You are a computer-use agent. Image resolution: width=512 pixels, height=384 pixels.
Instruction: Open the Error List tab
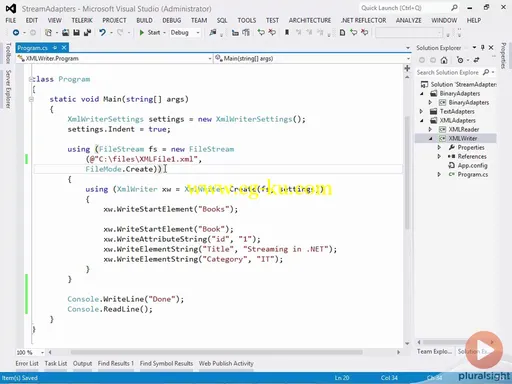(x=27, y=363)
